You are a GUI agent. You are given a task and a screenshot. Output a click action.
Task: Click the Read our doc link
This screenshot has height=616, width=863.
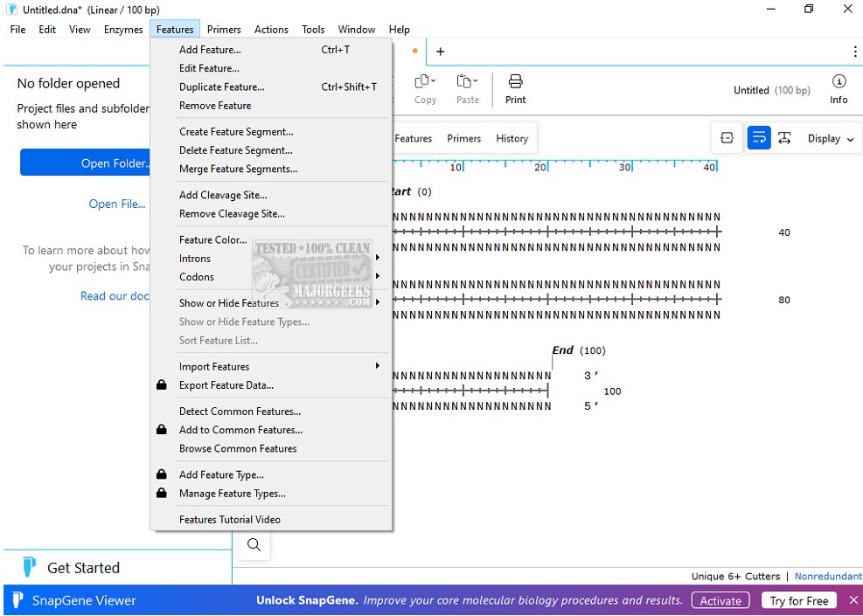coord(115,296)
